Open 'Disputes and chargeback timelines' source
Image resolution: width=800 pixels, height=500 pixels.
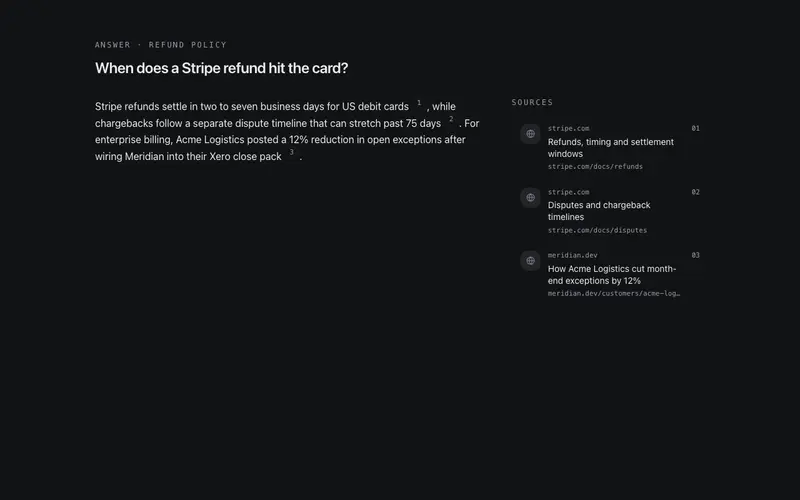point(599,211)
